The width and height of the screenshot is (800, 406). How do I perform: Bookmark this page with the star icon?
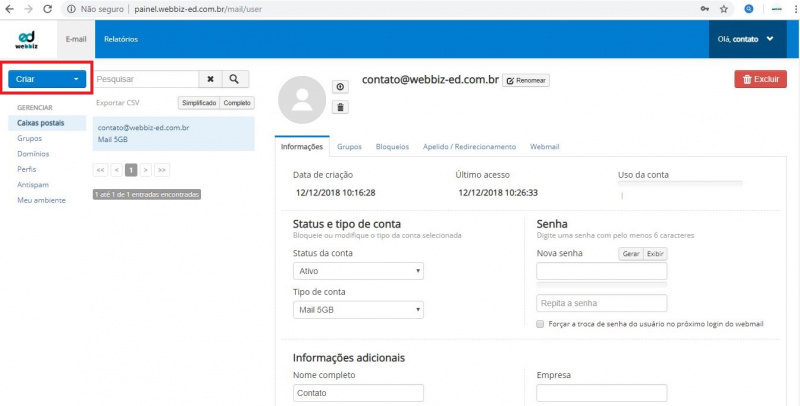(x=723, y=8)
